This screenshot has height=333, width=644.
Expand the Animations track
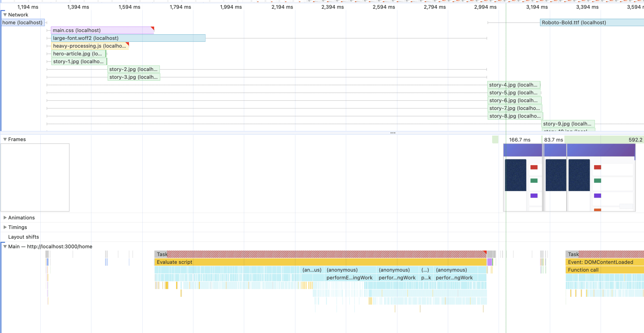click(x=5, y=218)
